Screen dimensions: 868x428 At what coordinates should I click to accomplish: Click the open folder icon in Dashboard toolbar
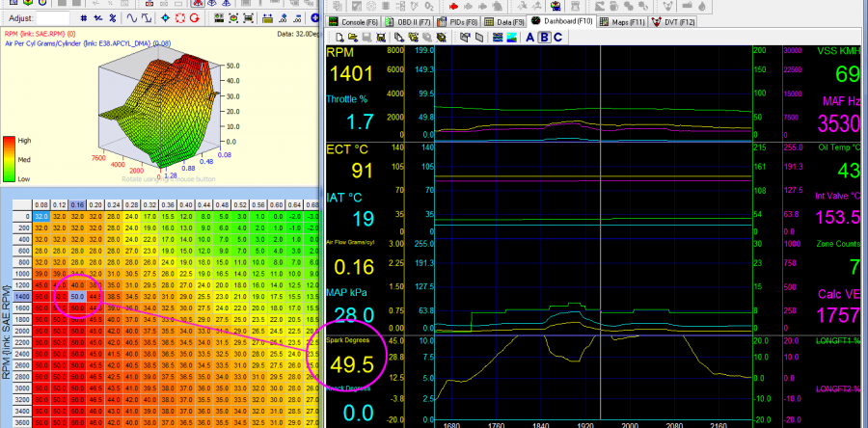click(x=353, y=38)
